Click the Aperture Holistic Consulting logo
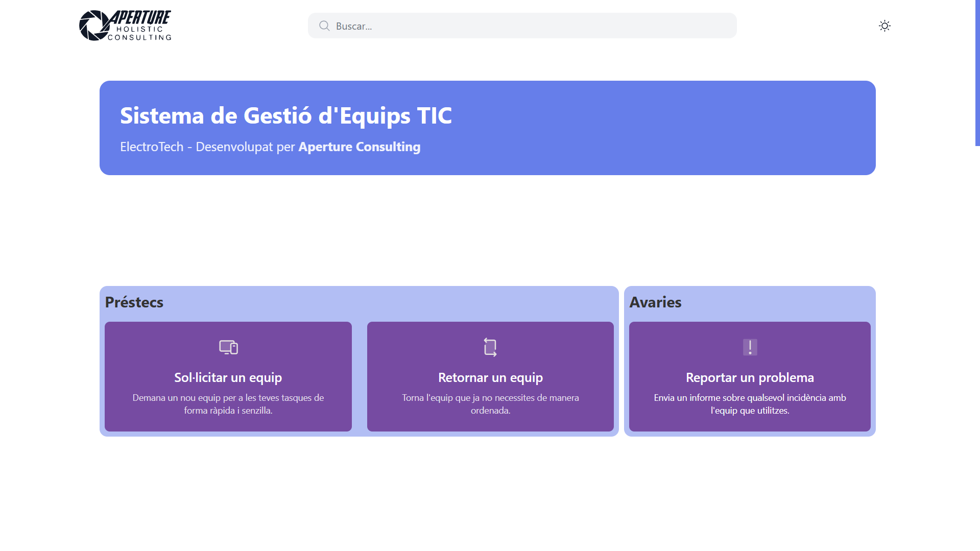 click(x=125, y=26)
